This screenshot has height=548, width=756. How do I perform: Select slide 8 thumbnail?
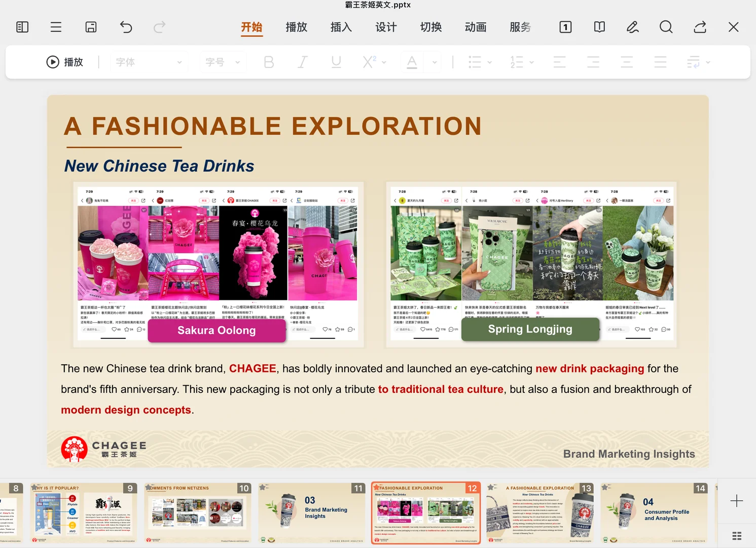[x=12, y=513]
